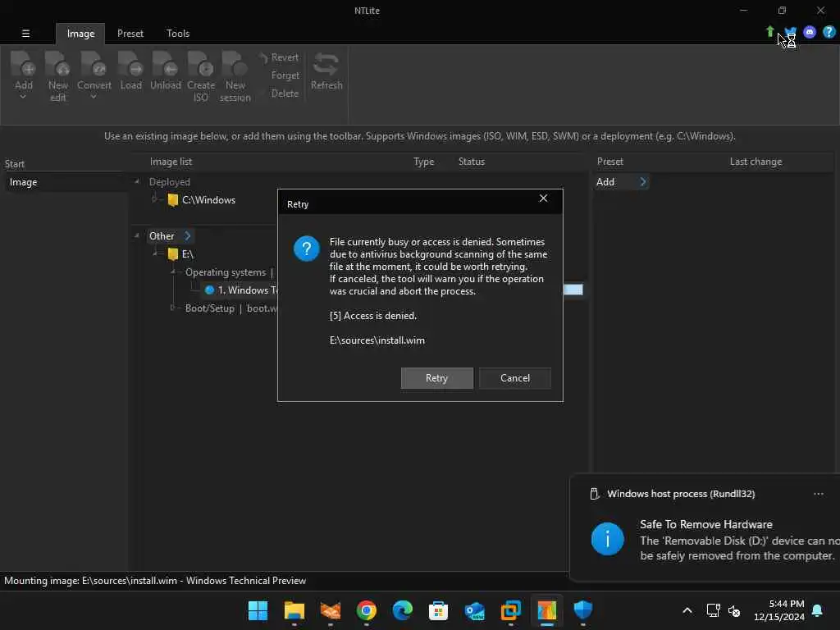Viewport: 840px width, 630px height.
Task: Click the Load image toolbar icon
Action: (130, 64)
